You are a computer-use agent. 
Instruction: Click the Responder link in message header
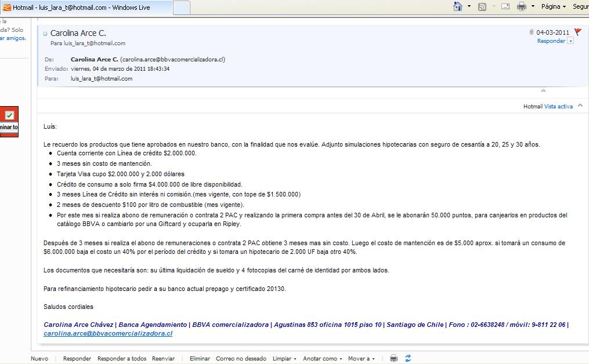pos(551,41)
